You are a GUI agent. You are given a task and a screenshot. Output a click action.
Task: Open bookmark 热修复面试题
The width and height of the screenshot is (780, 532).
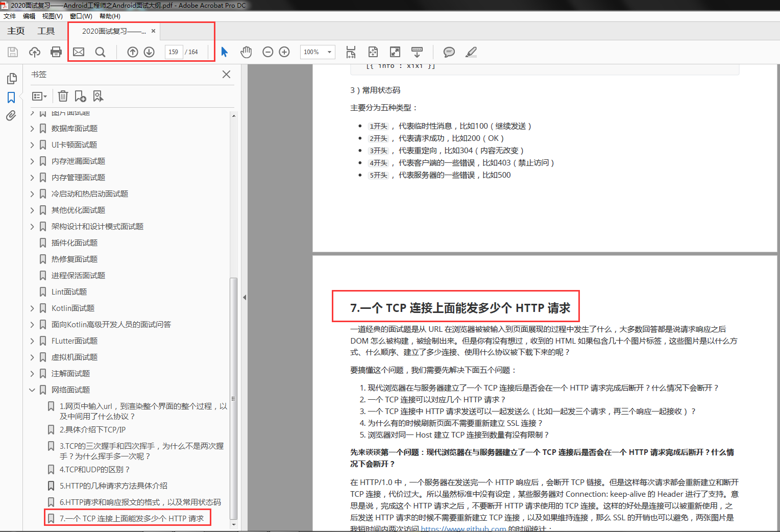(75, 259)
